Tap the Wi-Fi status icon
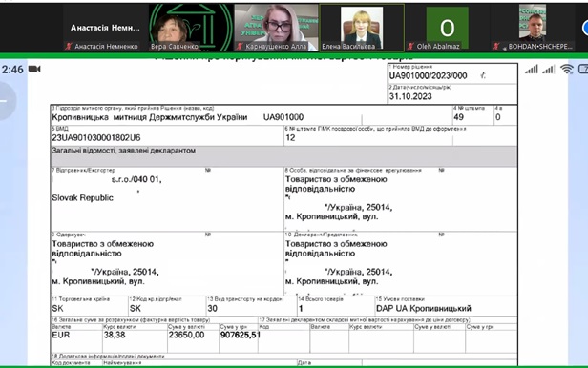Screen dimensions: 588x368 pyautogui.click(x=567, y=69)
